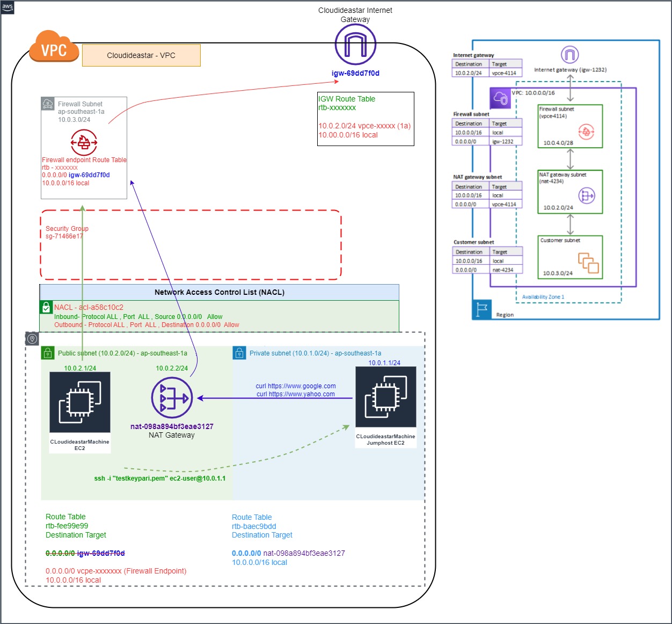Select the CLoudideastarMachine EC2 instance icon

click(79, 402)
